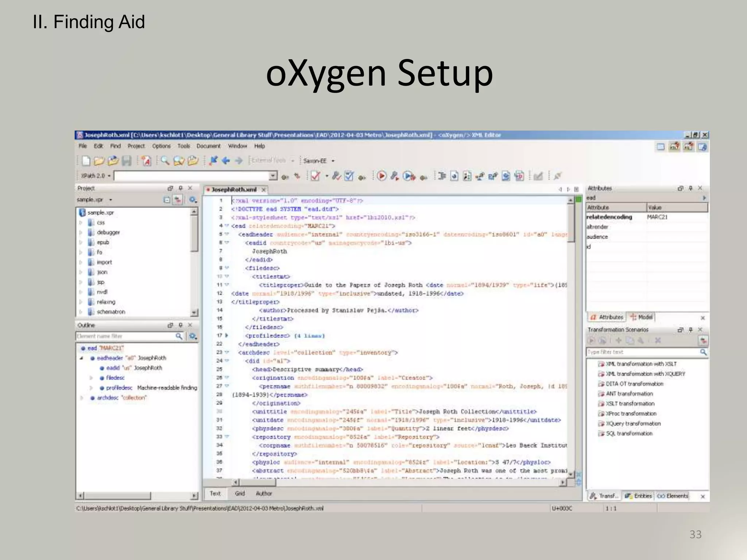
Task: Expand the debugger folder in Project tree
Action: click(x=81, y=232)
